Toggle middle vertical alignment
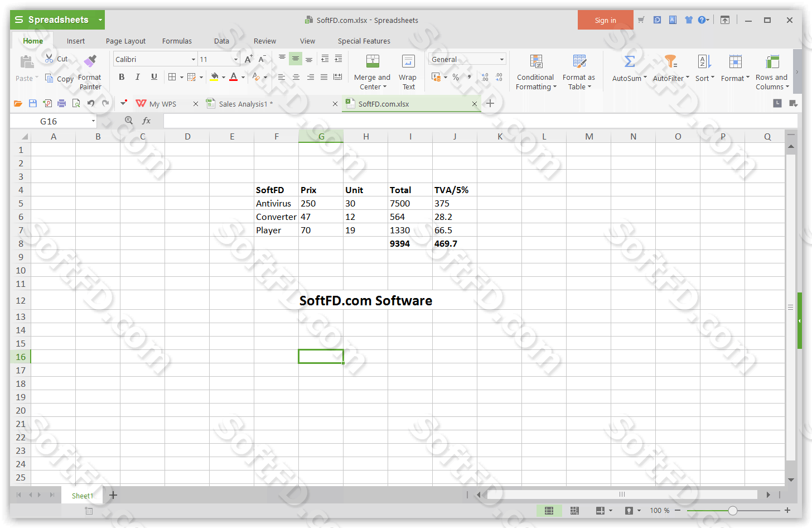Image resolution: width=812 pixels, height=528 pixels. coord(296,59)
